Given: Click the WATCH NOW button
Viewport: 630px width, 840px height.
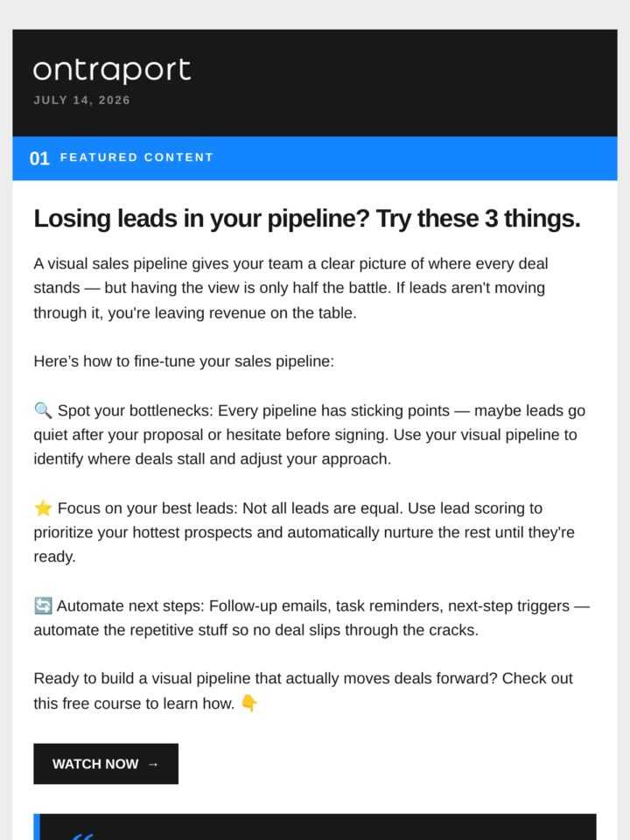Looking at the screenshot, I should coord(106,764).
